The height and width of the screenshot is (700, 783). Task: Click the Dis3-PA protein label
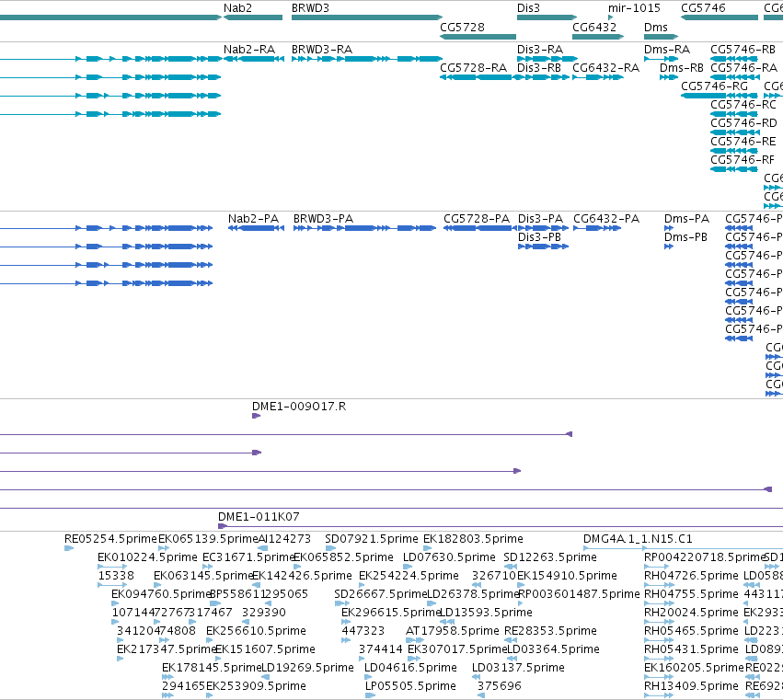pos(540,219)
